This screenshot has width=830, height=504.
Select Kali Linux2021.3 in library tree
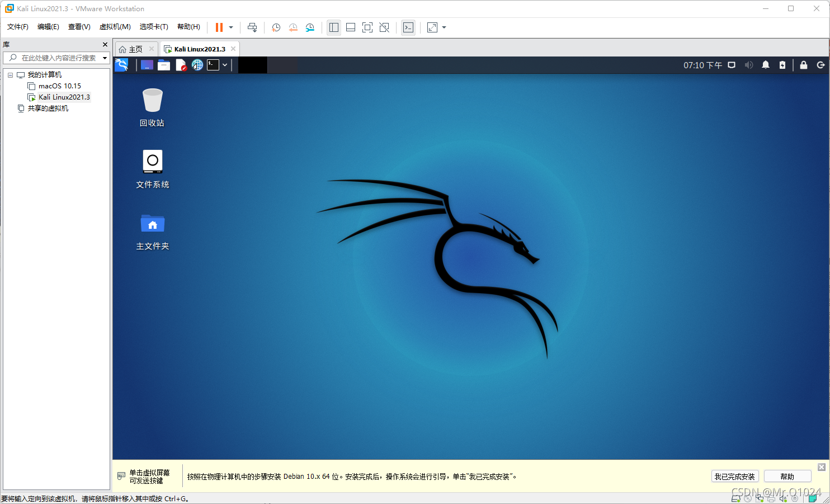pyautogui.click(x=64, y=97)
